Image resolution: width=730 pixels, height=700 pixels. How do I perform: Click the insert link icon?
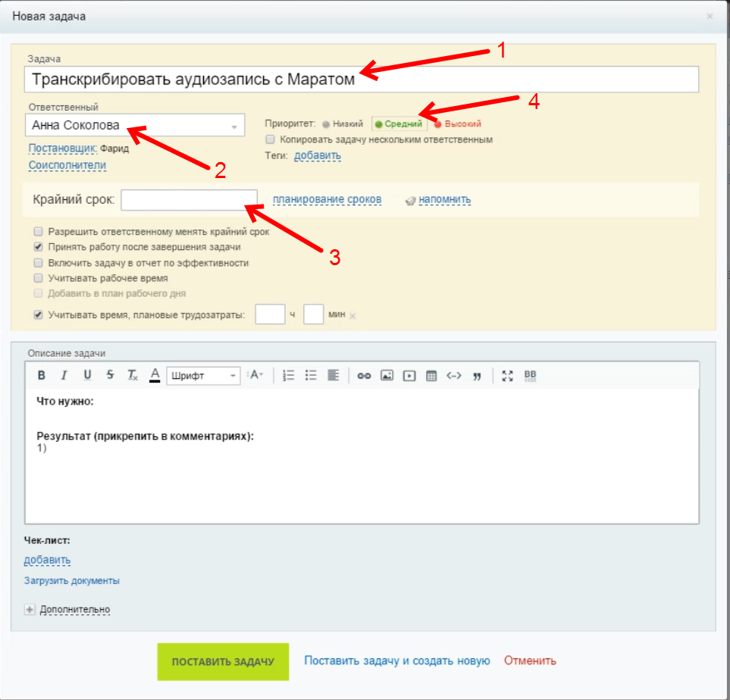(364, 375)
